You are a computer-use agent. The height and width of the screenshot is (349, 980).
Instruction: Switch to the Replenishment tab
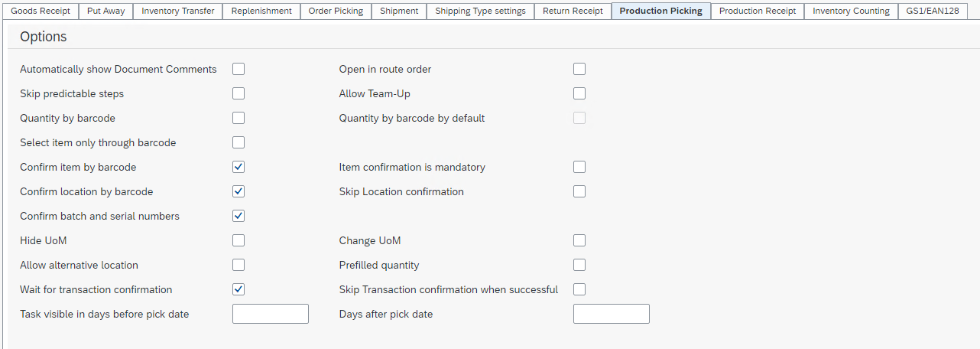261,11
